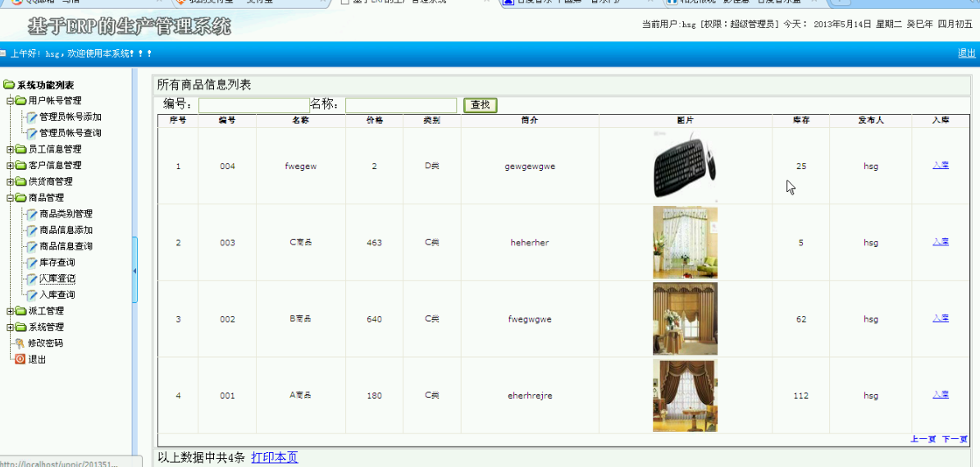Click the 查找 search button
Screen dimensions: 980x467
point(480,105)
